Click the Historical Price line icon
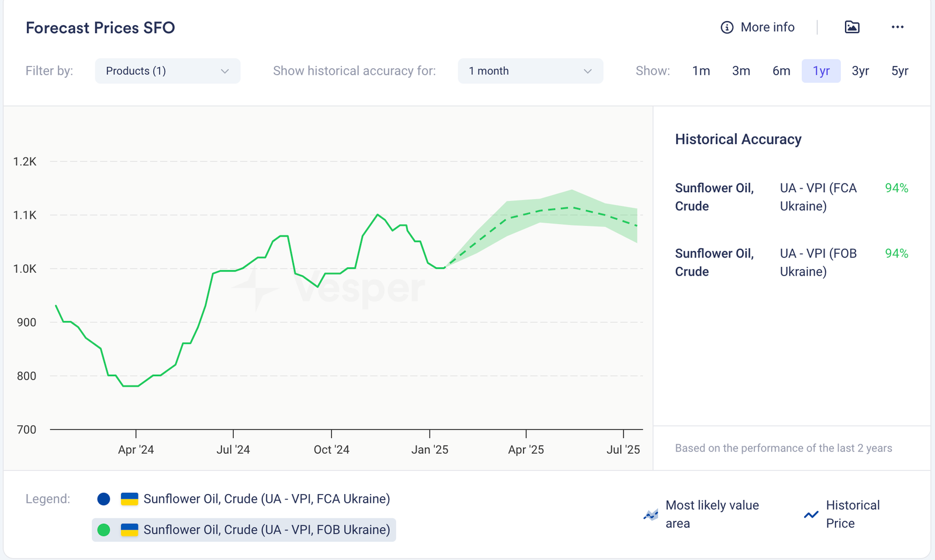Image resolution: width=935 pixels, height=560 pixels. pos(811,514)
